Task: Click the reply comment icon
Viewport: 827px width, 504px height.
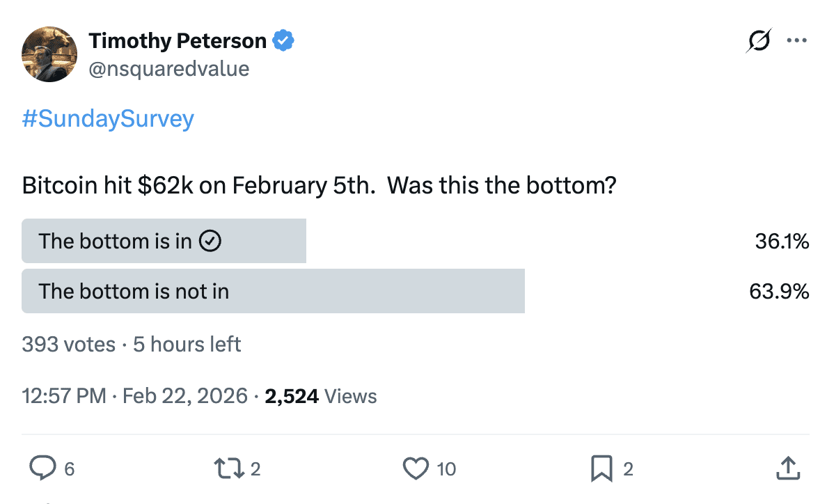Action: point(43,468)
